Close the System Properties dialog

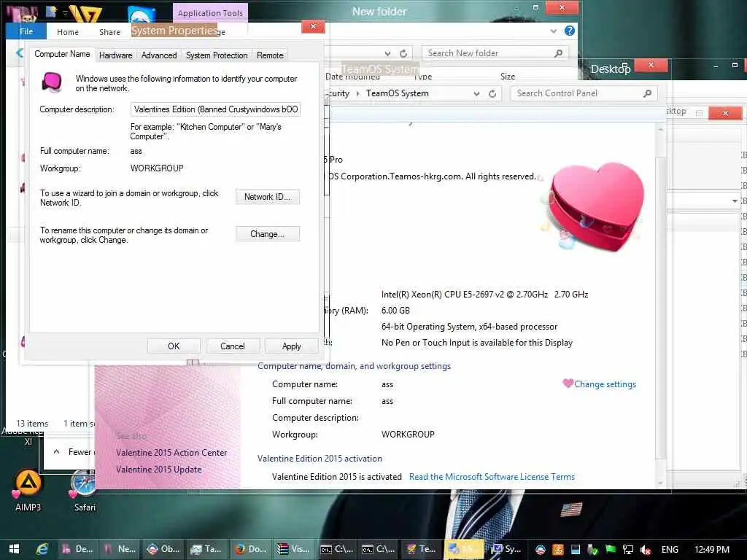pos(313,27)
